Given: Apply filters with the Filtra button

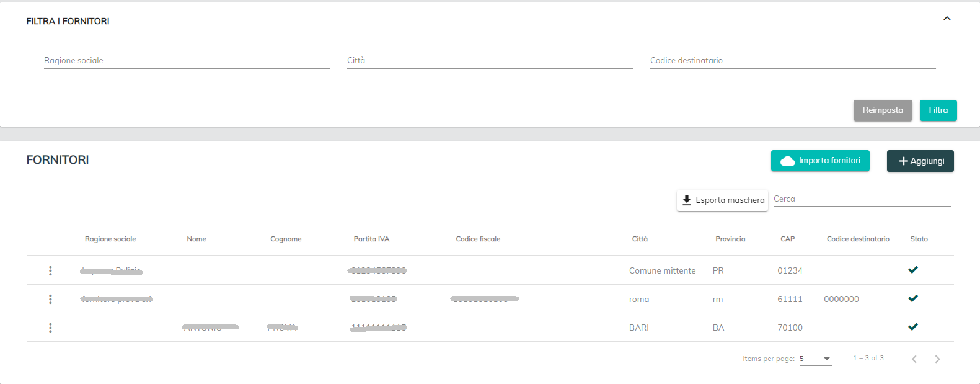Looking at the screenshot, I should (938, 110).
